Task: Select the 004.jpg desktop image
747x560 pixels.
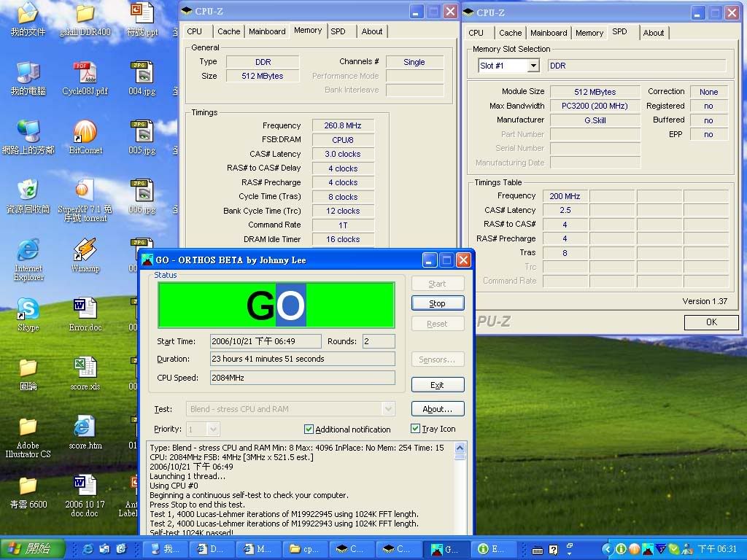Action: [142, 79]
